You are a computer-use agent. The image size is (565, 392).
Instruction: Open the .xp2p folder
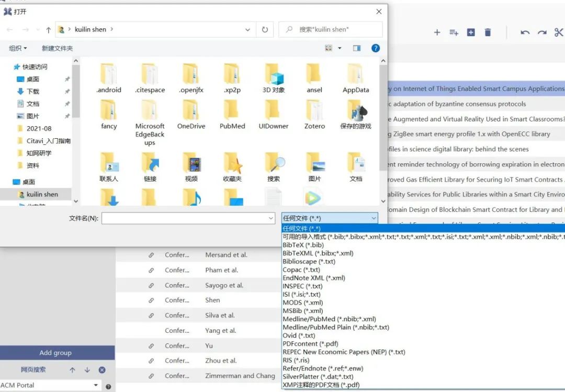coord(232,79)
